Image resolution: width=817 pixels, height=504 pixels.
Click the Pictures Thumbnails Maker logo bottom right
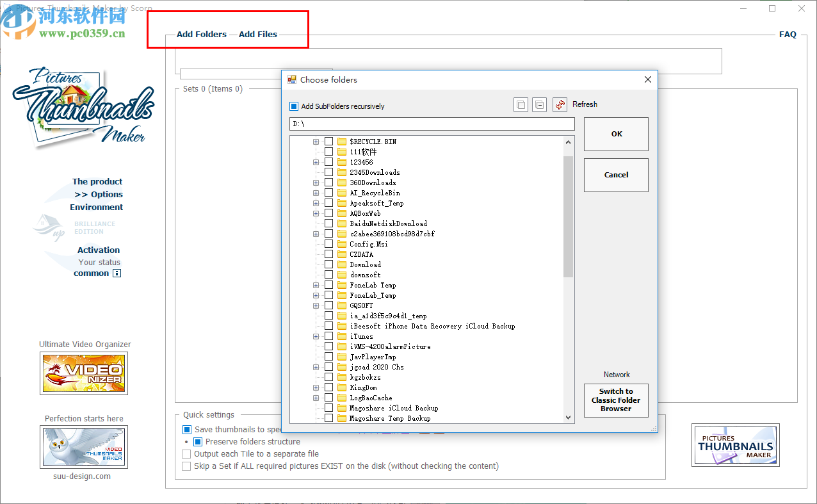[x=735, y=445]
